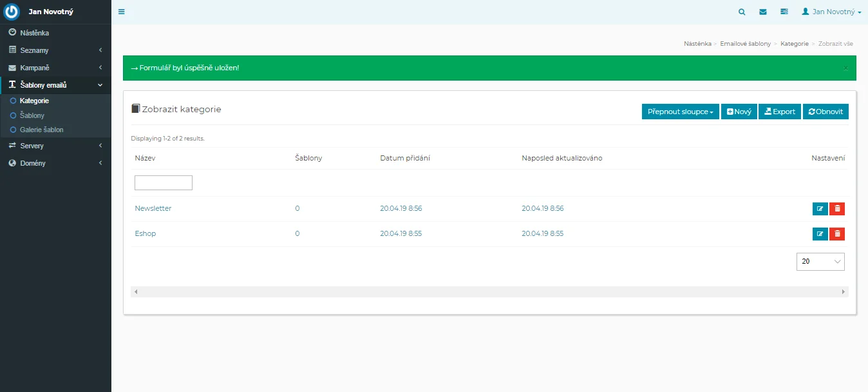Dismiss the green success notification
The width and height of the screenshot is (868, 392).
pyautogui.click(x=845, y=68)
